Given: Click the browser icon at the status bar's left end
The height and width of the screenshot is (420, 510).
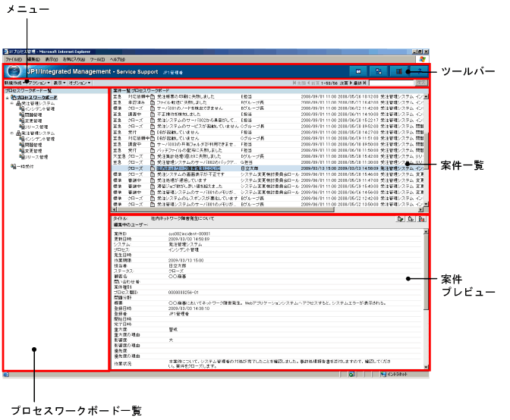Looking at the screenshot, I should tap(6, 375).
